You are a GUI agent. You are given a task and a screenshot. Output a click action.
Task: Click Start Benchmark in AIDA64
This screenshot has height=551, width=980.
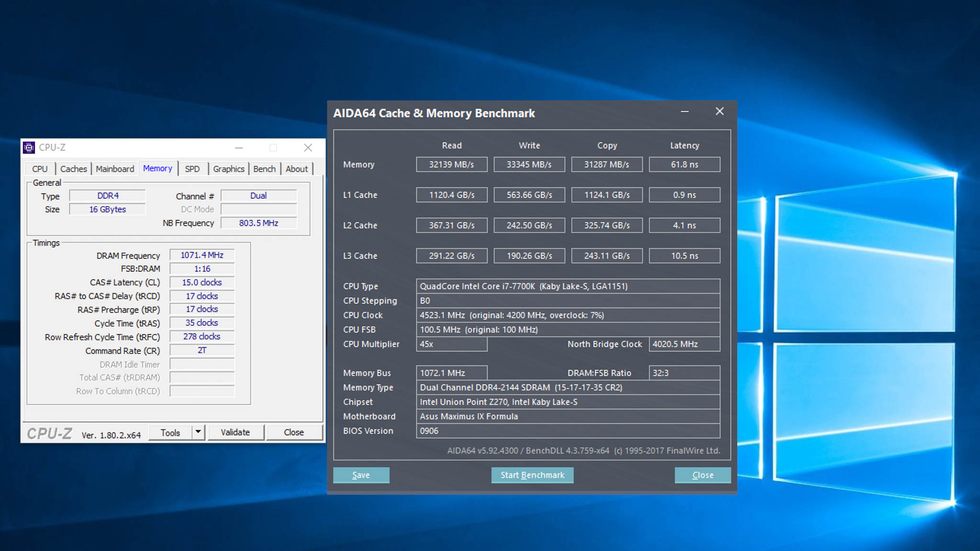coord(533,475)
